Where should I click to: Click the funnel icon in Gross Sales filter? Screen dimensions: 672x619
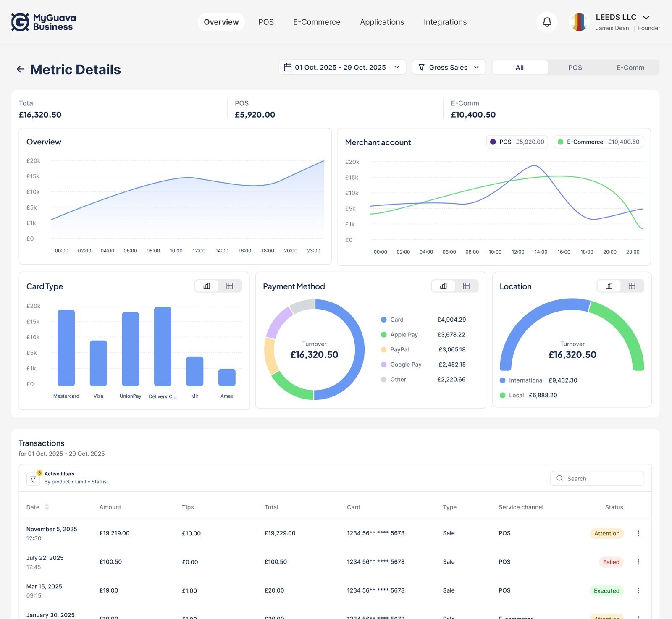click(421, 67)
